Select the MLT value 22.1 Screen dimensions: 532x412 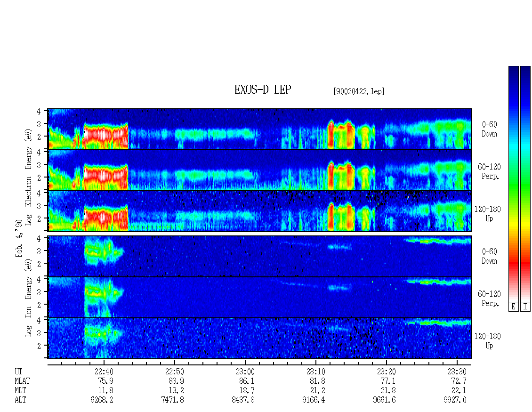[x=459, y=390]
